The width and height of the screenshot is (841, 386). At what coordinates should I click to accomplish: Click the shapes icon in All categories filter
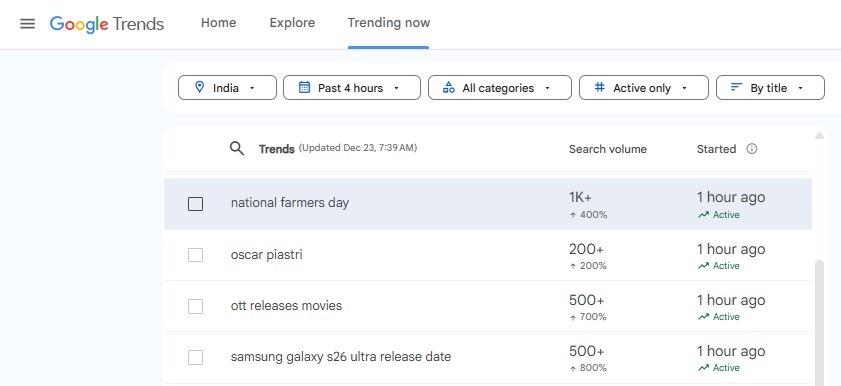point(449,87)
